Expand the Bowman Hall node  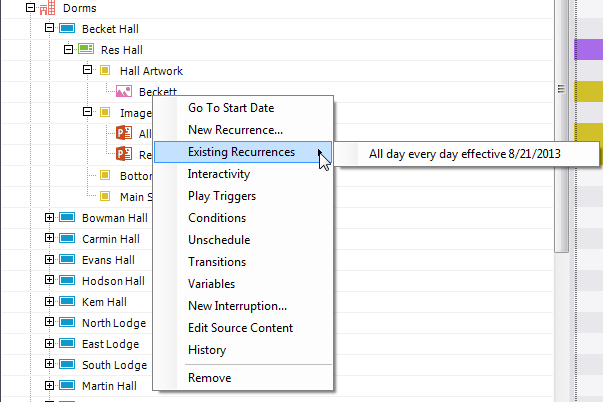49,217
